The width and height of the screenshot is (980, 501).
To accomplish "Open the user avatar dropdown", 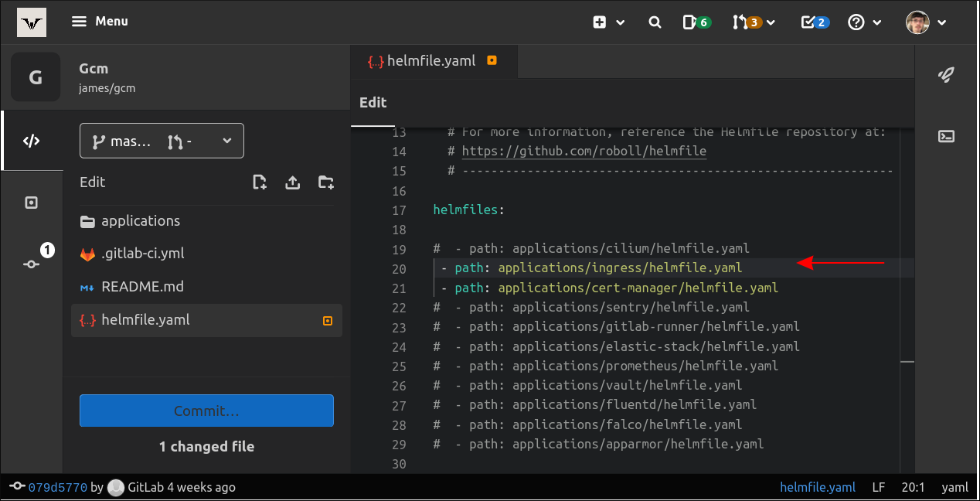I will tap(926, 22).
